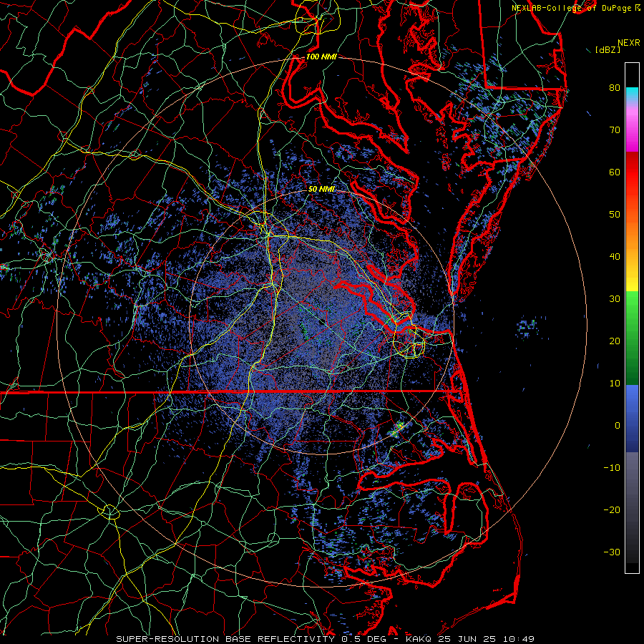Click the NEXR text above the color scale
The image size is (644, 644).
(x=629, y=43)
